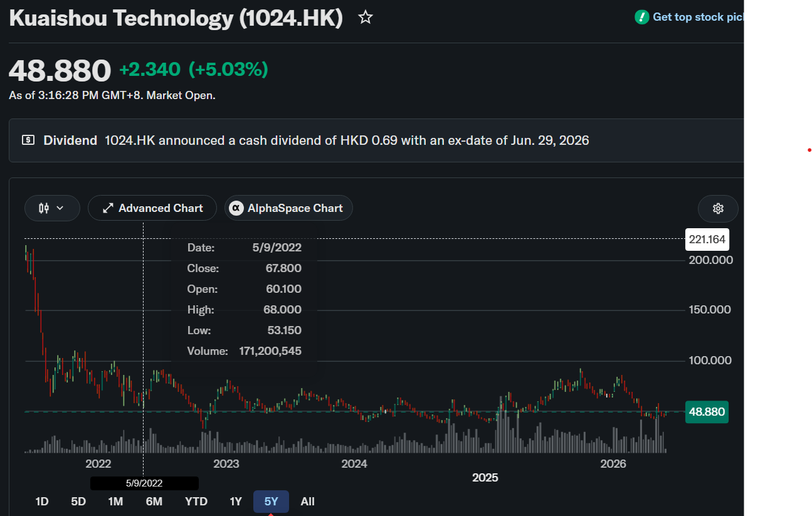Click the (+5.03%) percent change value

[x=228, y=70]
